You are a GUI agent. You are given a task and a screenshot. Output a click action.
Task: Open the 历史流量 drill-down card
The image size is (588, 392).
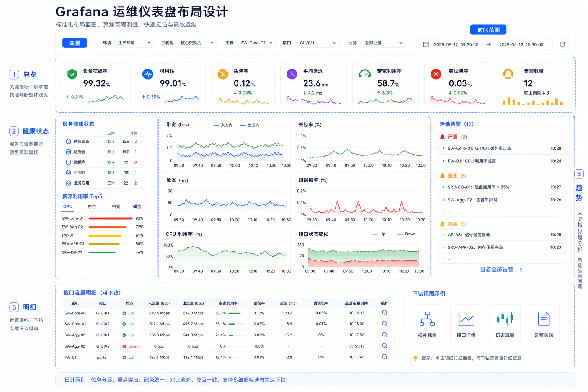point(505,323)
